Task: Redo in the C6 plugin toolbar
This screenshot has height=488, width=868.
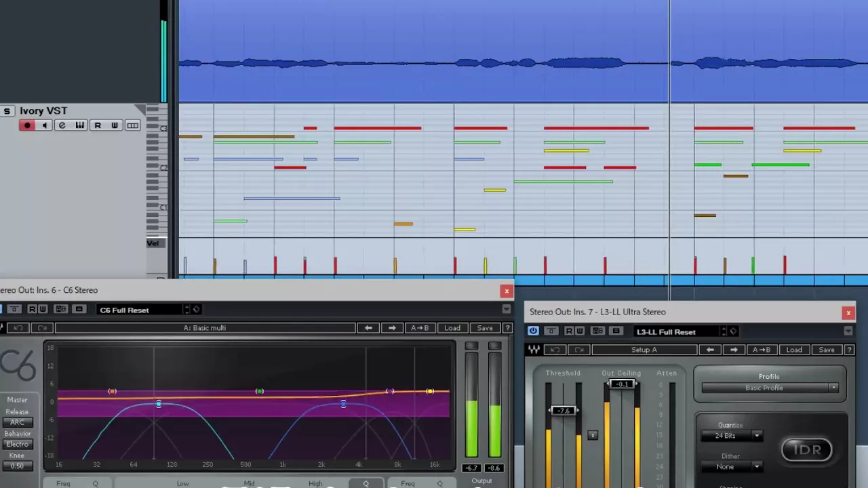Action: point(42,328)
